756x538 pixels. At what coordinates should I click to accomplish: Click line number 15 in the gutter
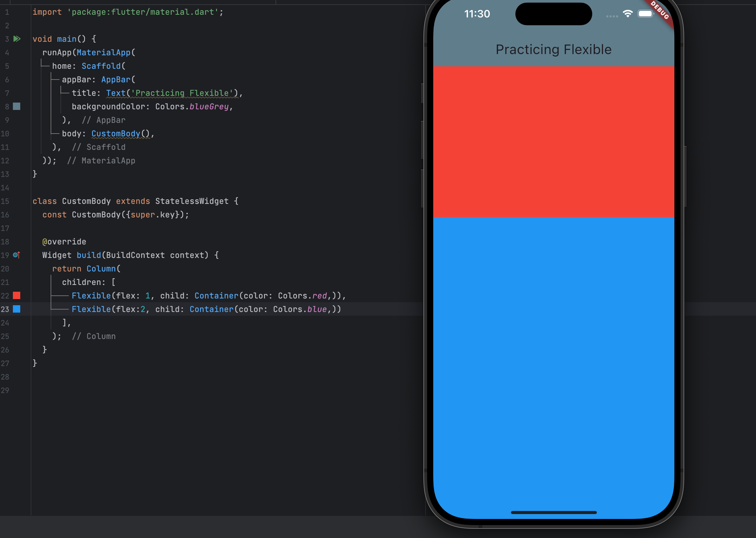click(5, 201)
